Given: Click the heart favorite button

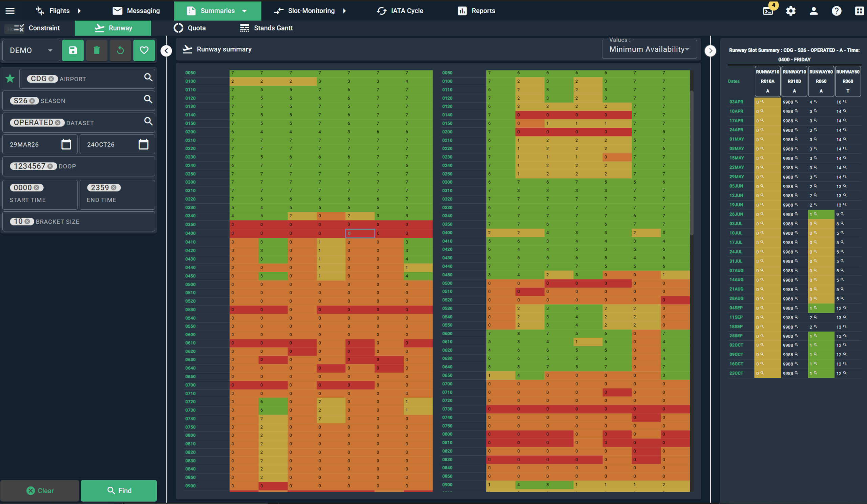Looking at the screenshot, I should pos(144,50).
